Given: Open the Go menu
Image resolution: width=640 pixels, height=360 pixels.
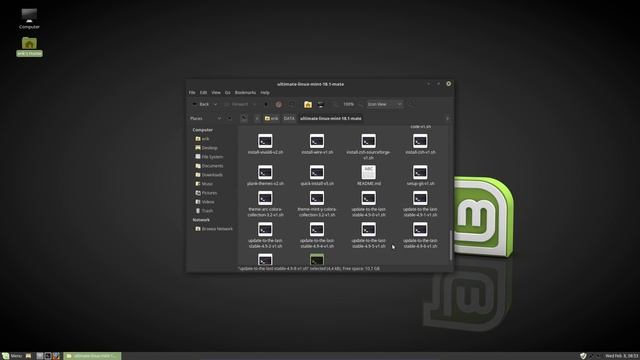Looking at the screenshot, I should tap(227, 93).
